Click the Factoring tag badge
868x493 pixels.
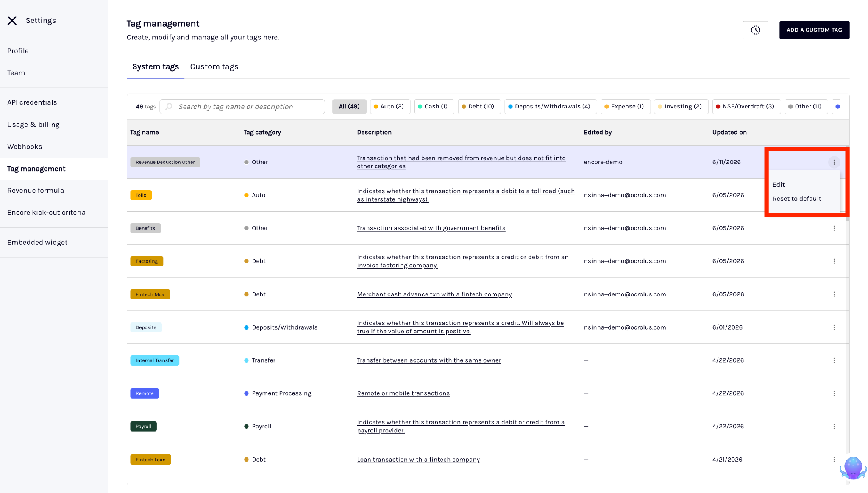coord(147,261)
